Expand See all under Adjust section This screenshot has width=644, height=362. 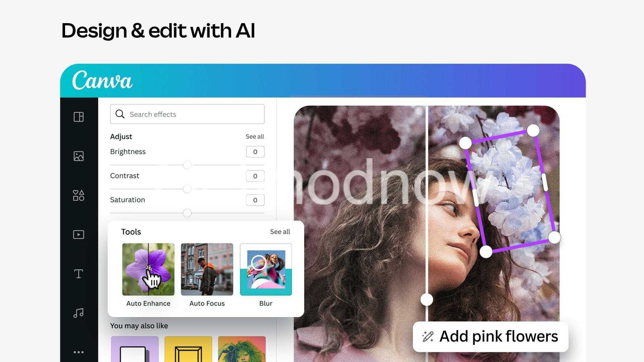click(255, 136)
